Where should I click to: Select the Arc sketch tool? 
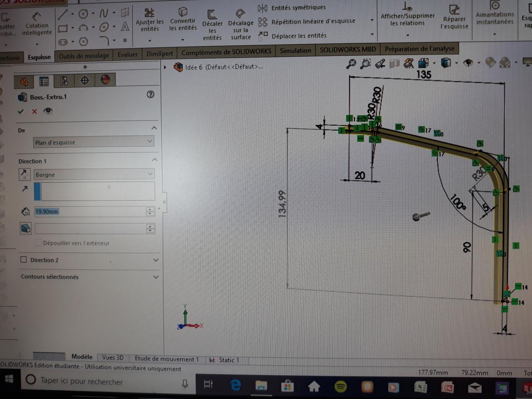point(84,28)
